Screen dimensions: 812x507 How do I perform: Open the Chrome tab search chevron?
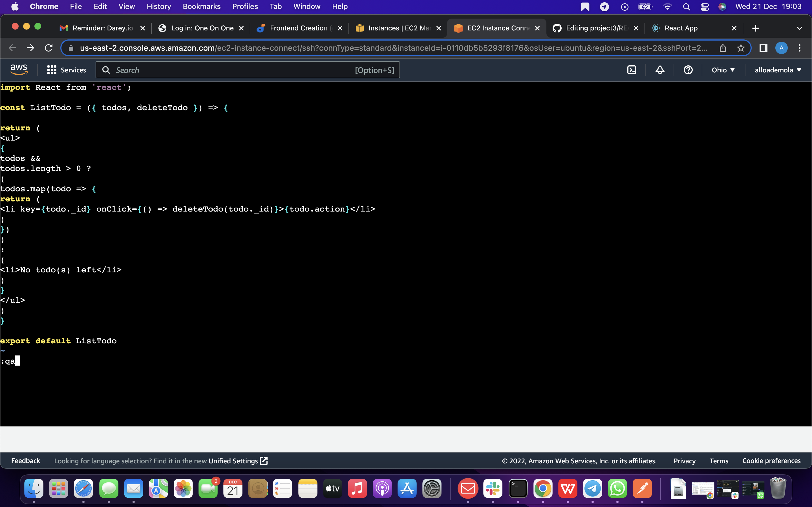[x=800, y=28]
